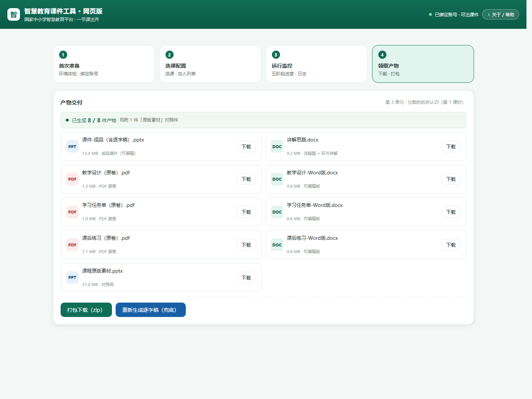This screenshot has width=532, height=399.
Task: Click 已生成 8 / 8 件产物 status text
Action: pyautogui.click(x=94, y=120)
